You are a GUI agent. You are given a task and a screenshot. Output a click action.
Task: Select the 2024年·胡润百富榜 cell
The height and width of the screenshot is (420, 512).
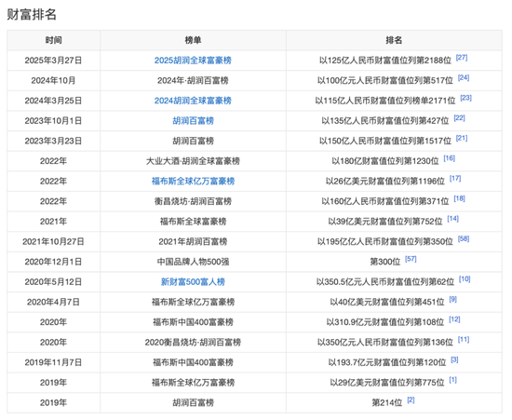pyautogui.click(x=193, y=81)
